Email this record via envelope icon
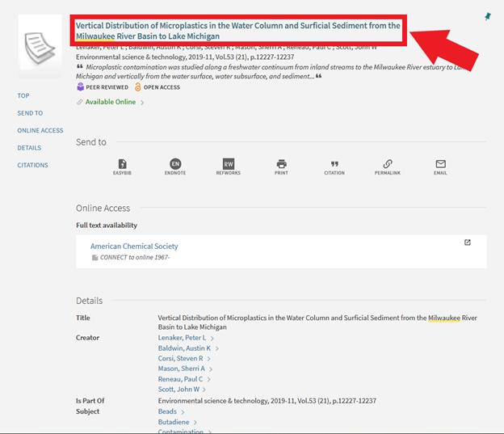 [440, 164]
